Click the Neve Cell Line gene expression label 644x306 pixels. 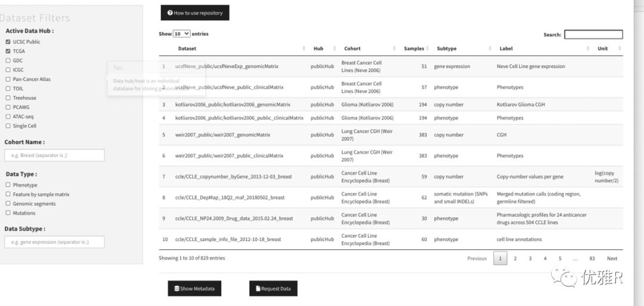point(531,66)
